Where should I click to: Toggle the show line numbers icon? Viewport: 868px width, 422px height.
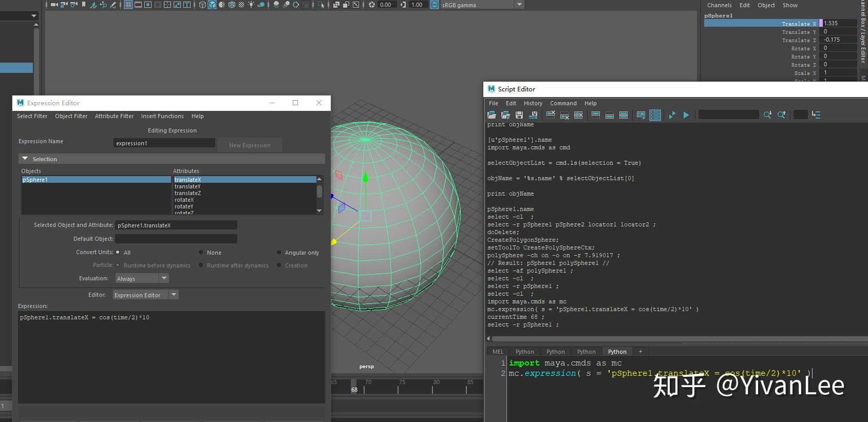coord(655,115)
